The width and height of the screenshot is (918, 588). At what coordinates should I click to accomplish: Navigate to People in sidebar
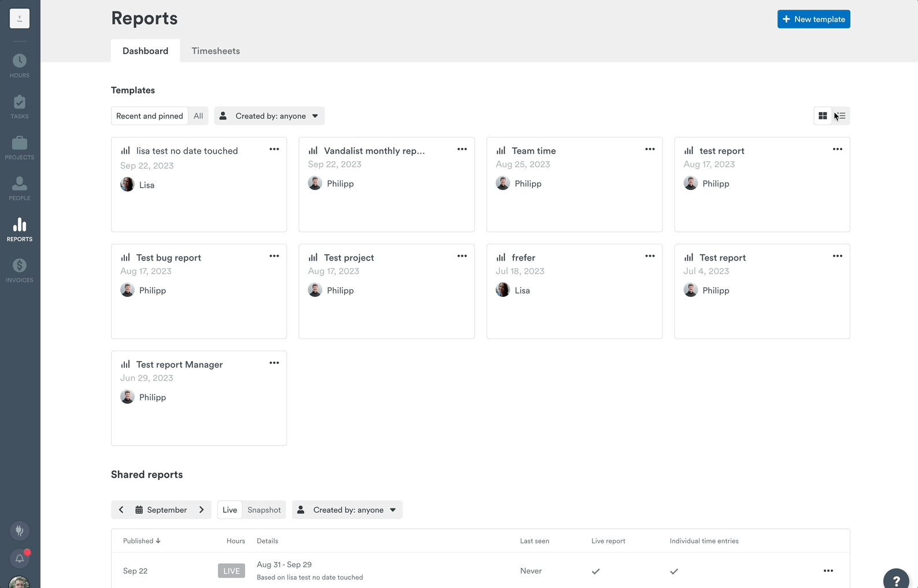click(x=20, y=189)
